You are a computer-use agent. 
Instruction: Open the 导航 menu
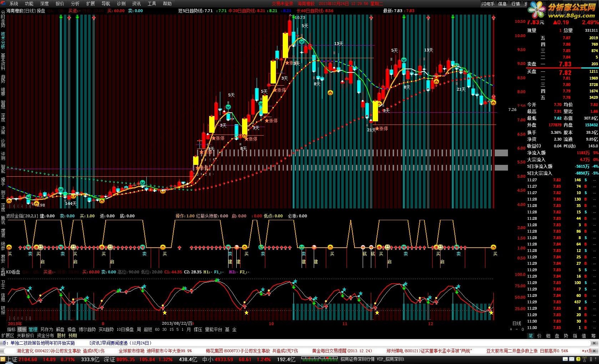pyautogui.click(x=106, y=4)
